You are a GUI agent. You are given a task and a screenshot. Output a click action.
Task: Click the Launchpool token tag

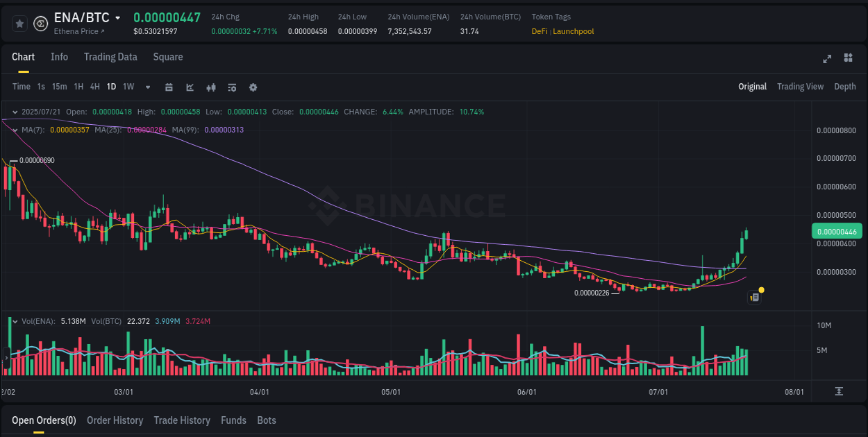point(574,31)
